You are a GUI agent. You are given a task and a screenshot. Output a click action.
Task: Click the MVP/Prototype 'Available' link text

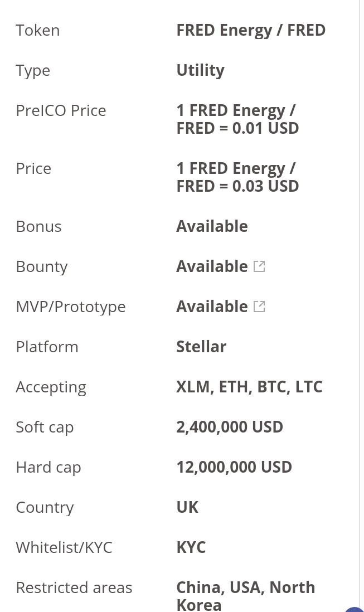click(212, 307)
